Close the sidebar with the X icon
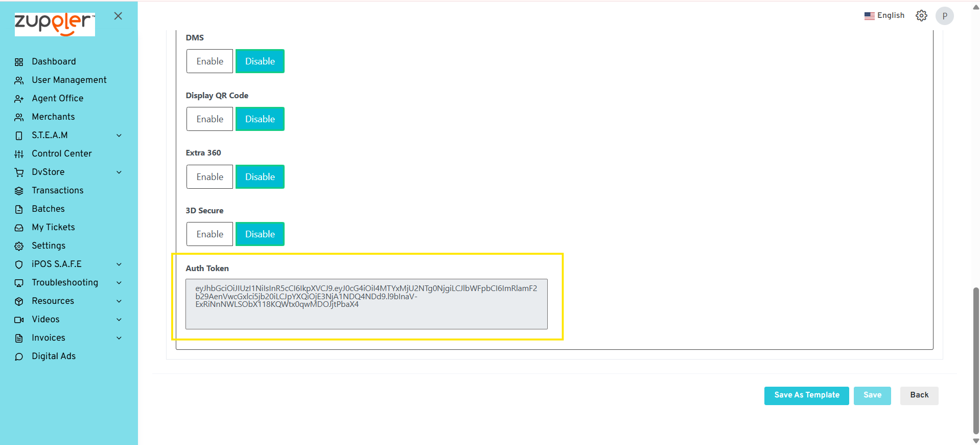Viewport: 980px width, 445px height. [x=118, y=16]
